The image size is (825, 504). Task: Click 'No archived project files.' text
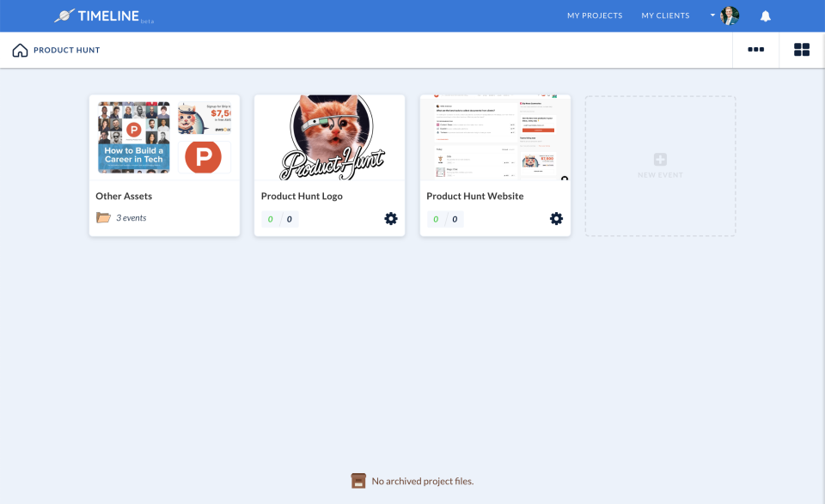(x=423, y=481)
